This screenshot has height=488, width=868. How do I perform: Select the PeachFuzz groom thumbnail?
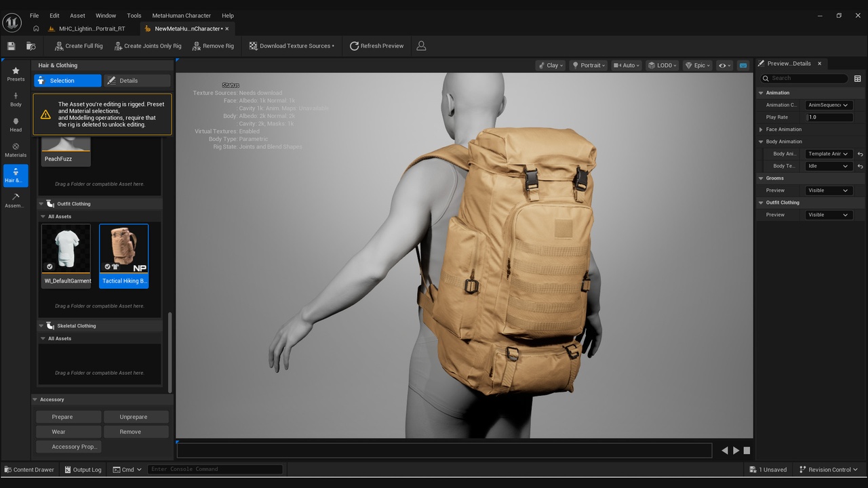66,151
